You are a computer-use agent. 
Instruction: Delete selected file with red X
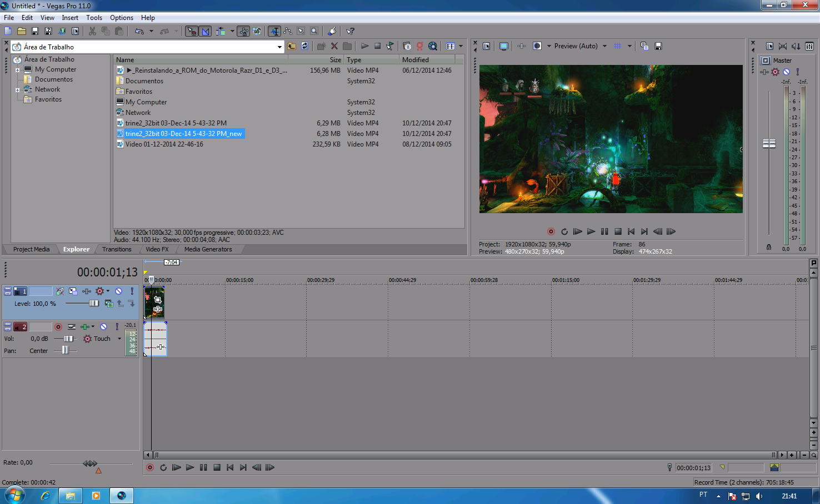coord(334,46)
